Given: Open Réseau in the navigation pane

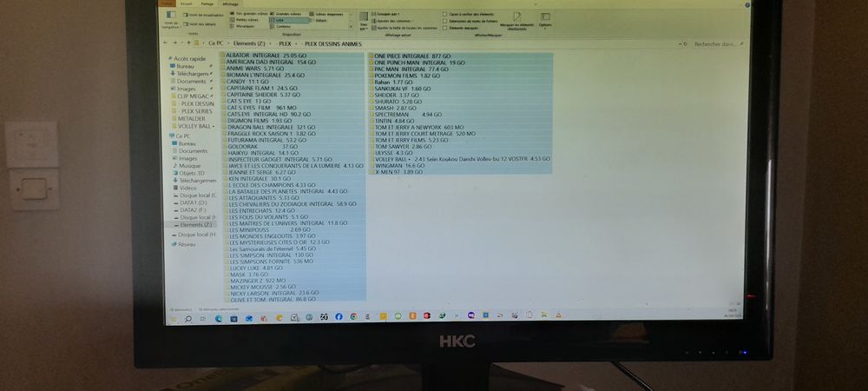Looking at the screenshot, I should (x=183, y=244).
